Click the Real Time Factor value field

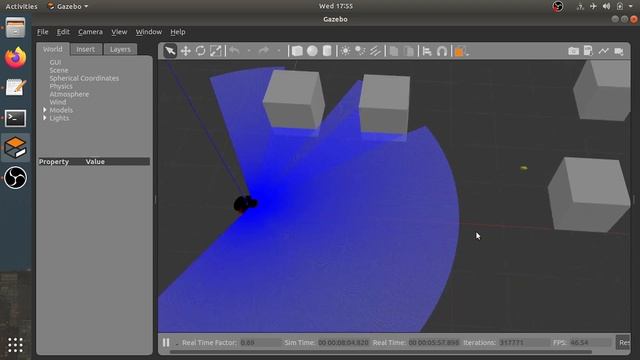point(259,342)
